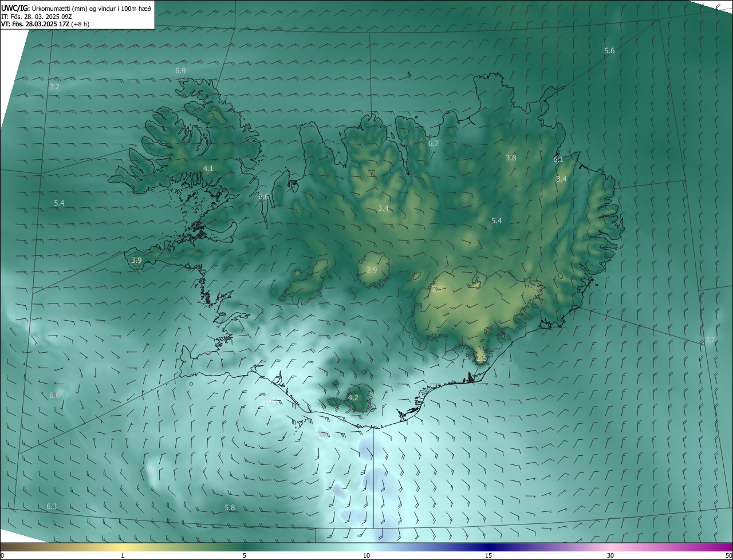Image resolution: width=733 pixels, height=560 pixels.
Task: Click the 3.8 value label on the map
Action: [x=511, y=157]
